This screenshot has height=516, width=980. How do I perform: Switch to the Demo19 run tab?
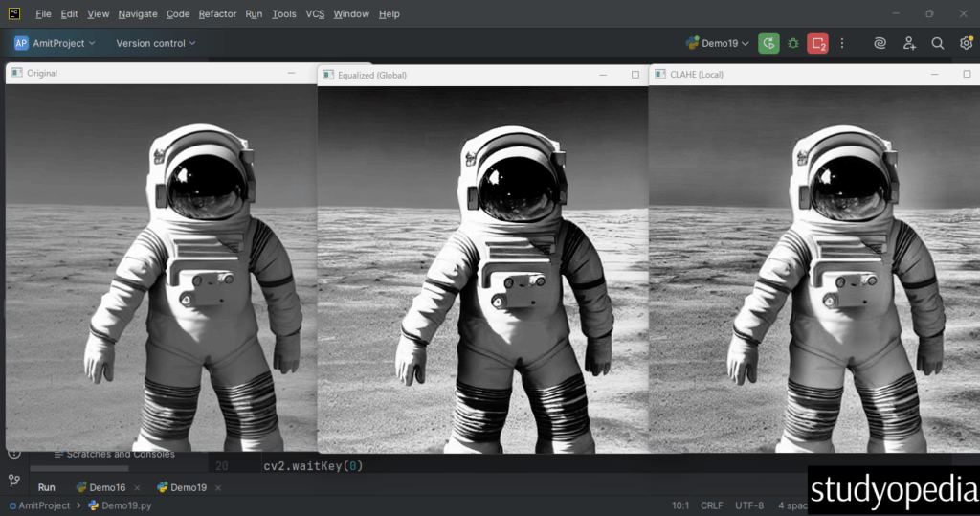point(182,487)
